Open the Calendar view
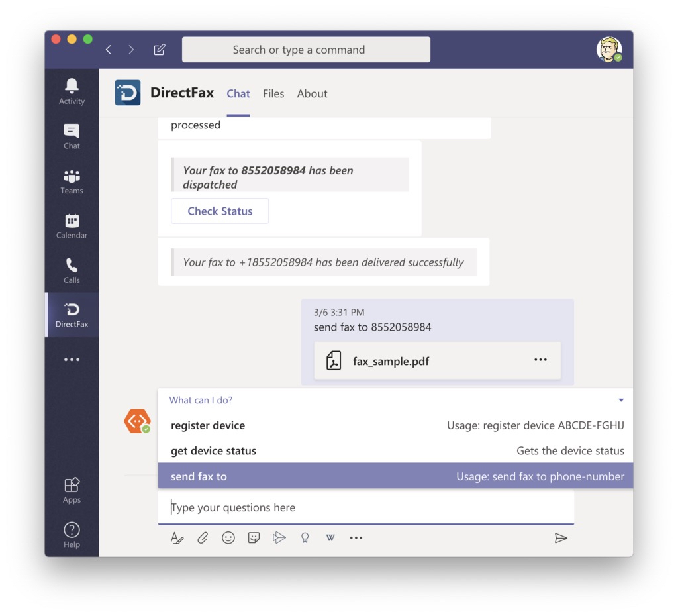The width and height of the screenshot is (678, 616). 72,227
